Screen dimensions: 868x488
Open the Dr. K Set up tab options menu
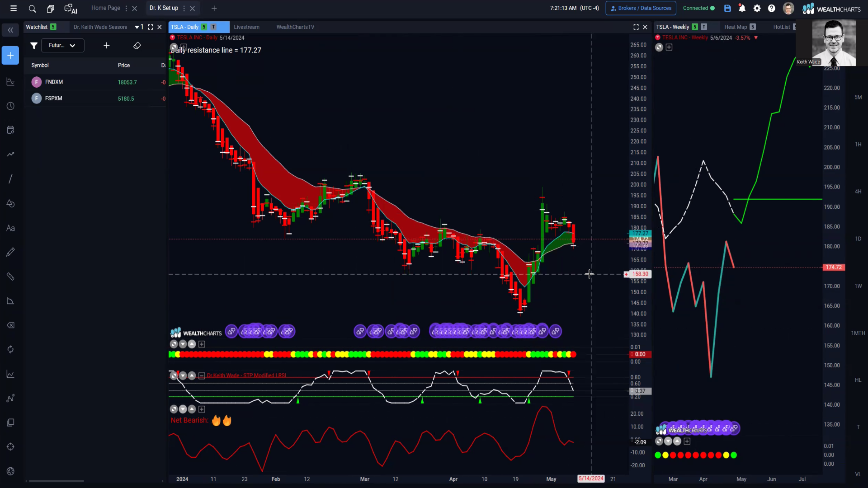coord(184,8)
